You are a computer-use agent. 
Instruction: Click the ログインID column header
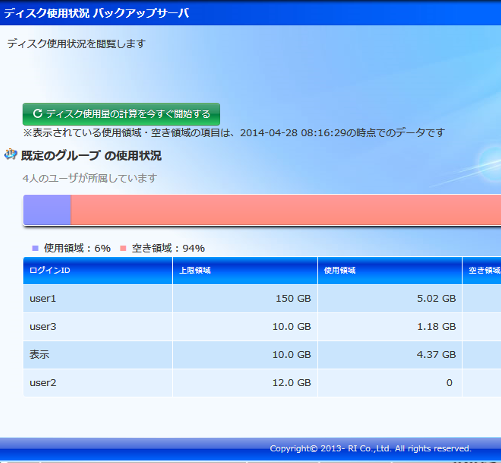(98, 270)
